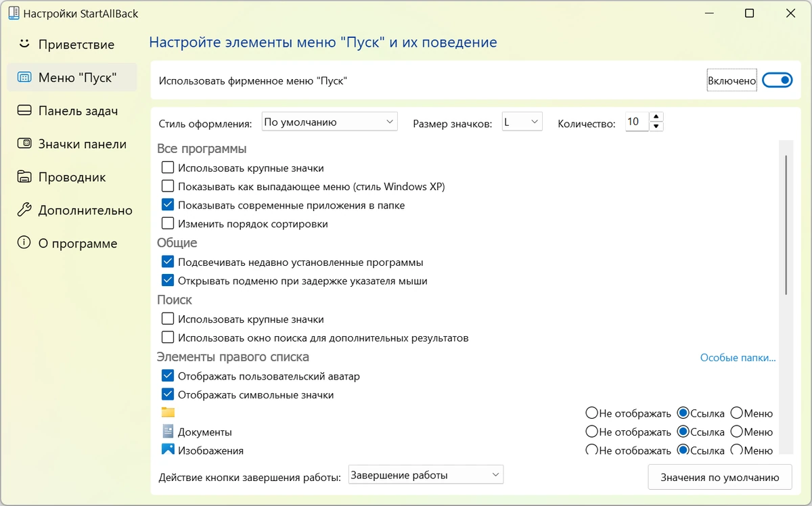
Task: Click the Элементы правого списка heading
Action: click(233, 356)
